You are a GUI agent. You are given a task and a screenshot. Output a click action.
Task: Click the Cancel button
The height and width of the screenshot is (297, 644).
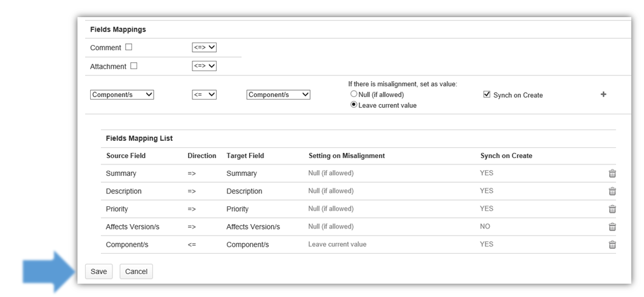(x=136, y=272)
